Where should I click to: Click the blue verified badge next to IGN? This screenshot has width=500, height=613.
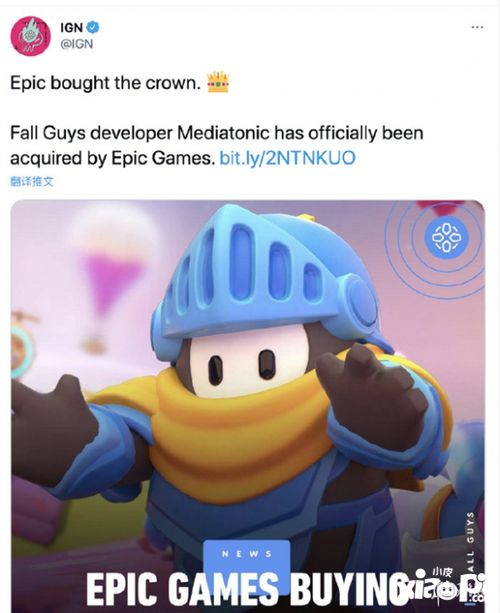pos(93,27)
